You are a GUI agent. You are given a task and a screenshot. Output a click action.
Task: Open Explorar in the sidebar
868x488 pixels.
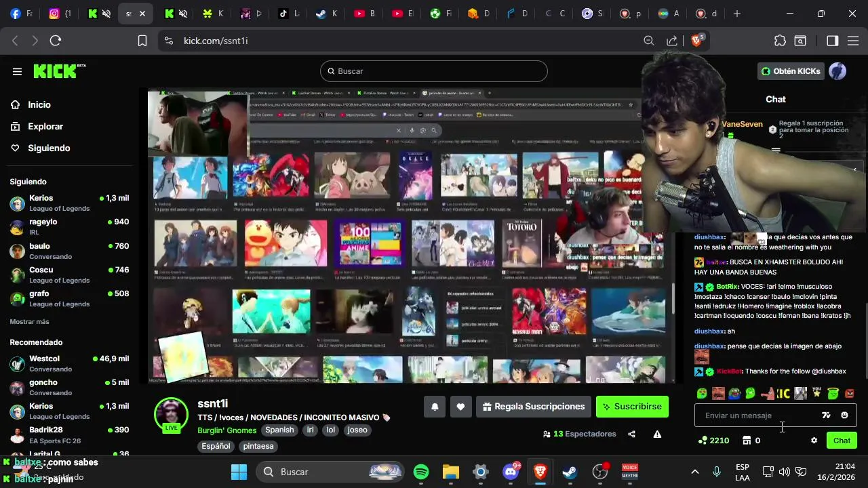coord(45,127)
